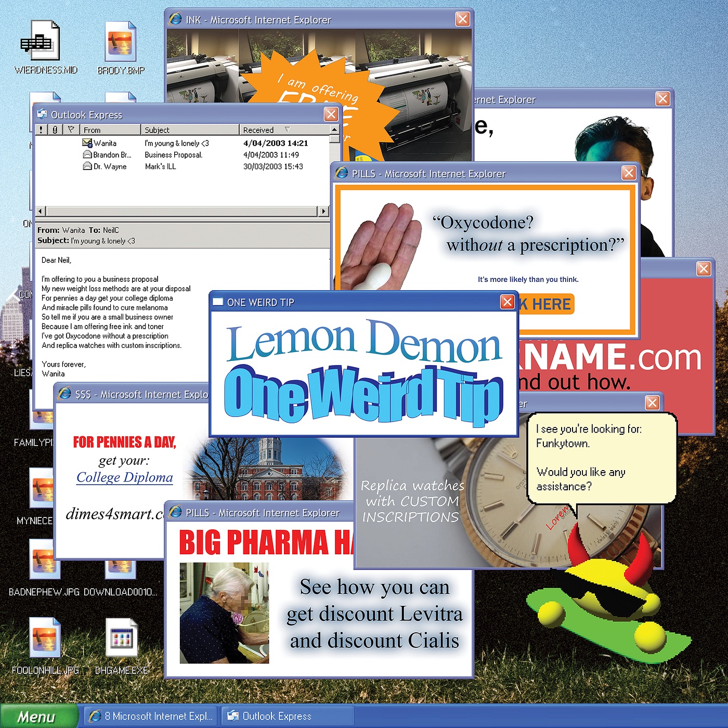This screenshot has height=728, width=728.
Task: Close the ONE WEIRD TIP window
Action: pos(507,302)
